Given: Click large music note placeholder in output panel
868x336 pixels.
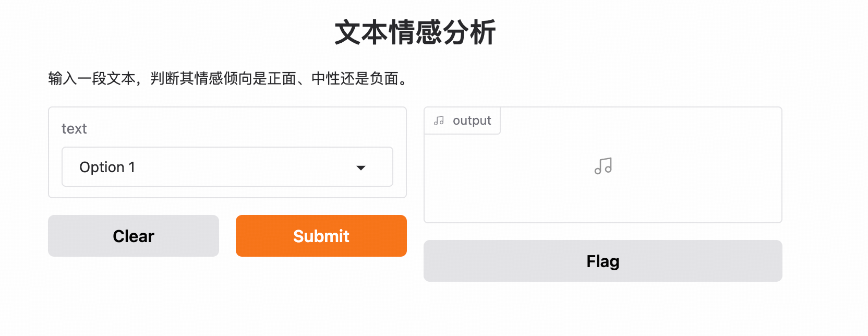Looking at the screenshot, I should (603, 166).
